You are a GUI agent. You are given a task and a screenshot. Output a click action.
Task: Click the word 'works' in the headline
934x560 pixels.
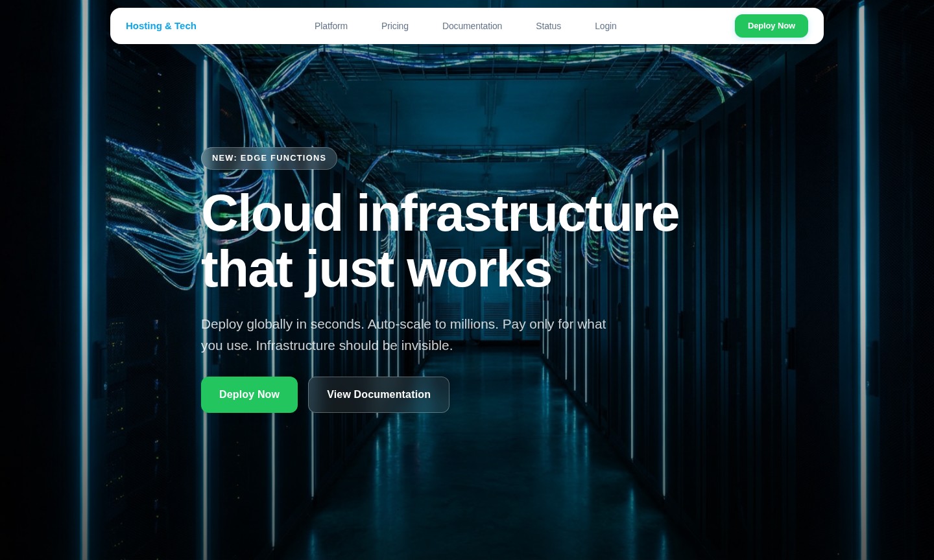tap(479, 268)
